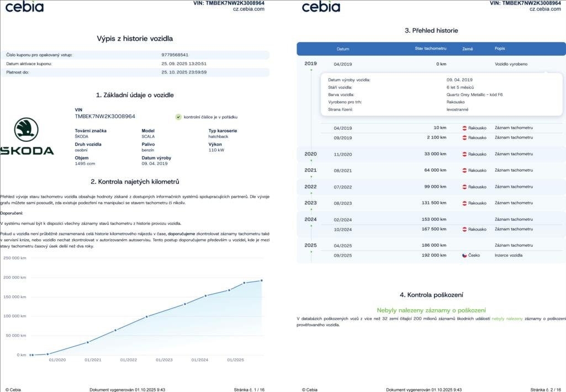
Task: Click the green 'nebyly nalezeny' text in paragraph
Action: tap(507, 319)
